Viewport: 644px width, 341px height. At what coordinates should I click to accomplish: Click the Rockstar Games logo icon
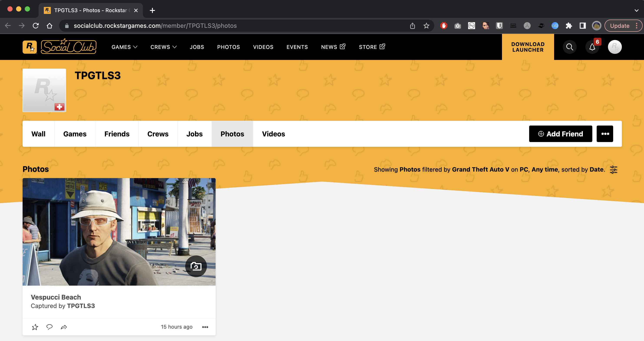click(30, 47)
